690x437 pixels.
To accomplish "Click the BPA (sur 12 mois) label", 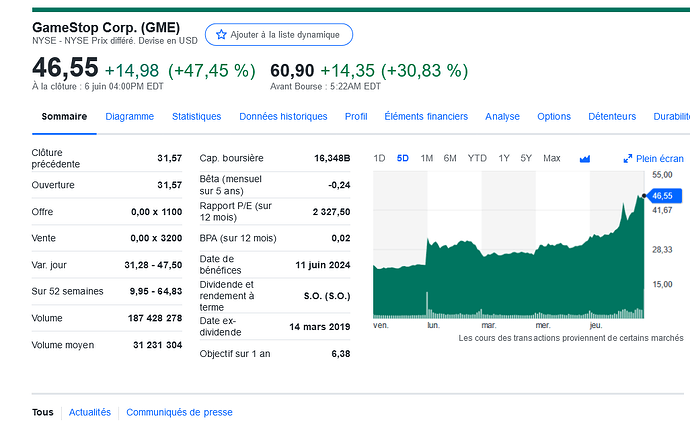I will coord(238,238).
